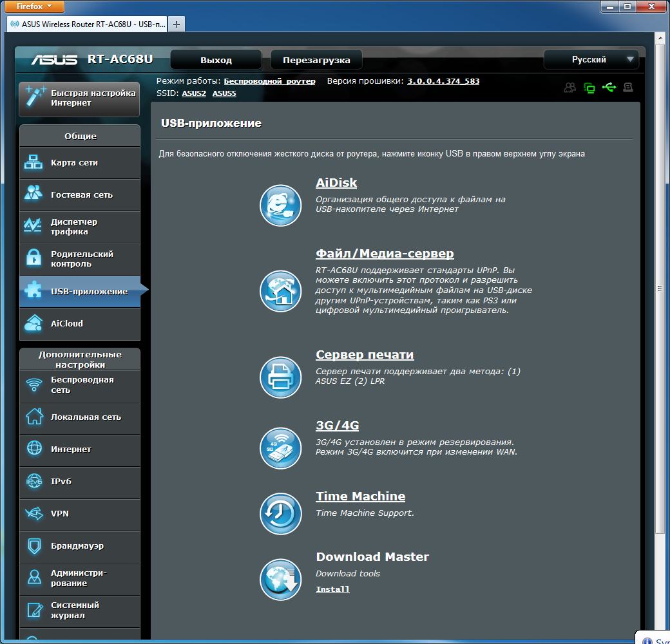The height and width of the screenshot is (644, 670).
Task: Click the File/Media server house icon
Action: [280, 291]
